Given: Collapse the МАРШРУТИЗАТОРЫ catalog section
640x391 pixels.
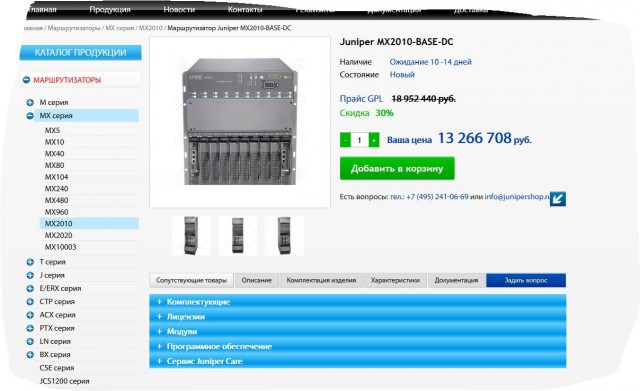Looking at the screenshot, I should click(x=26, y=80).
